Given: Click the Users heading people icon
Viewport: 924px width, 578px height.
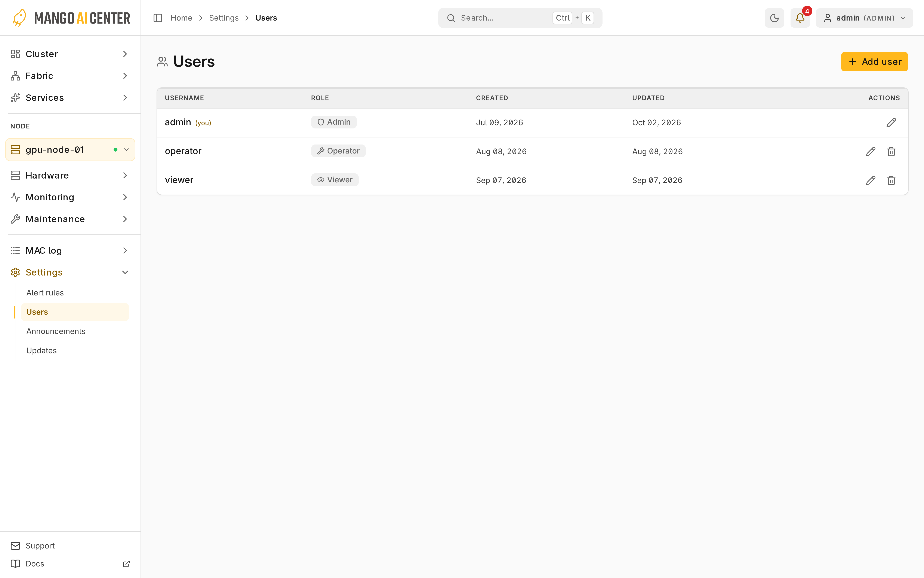Looking at the screenshot, I should [x=162, y=62].
